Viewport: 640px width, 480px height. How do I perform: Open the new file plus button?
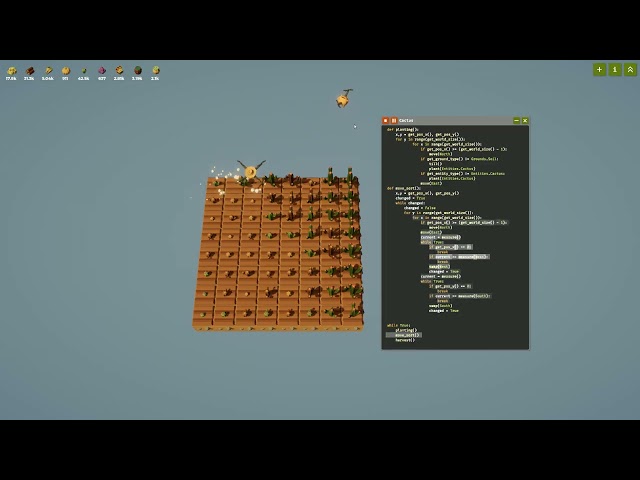[x=599, y=70]
